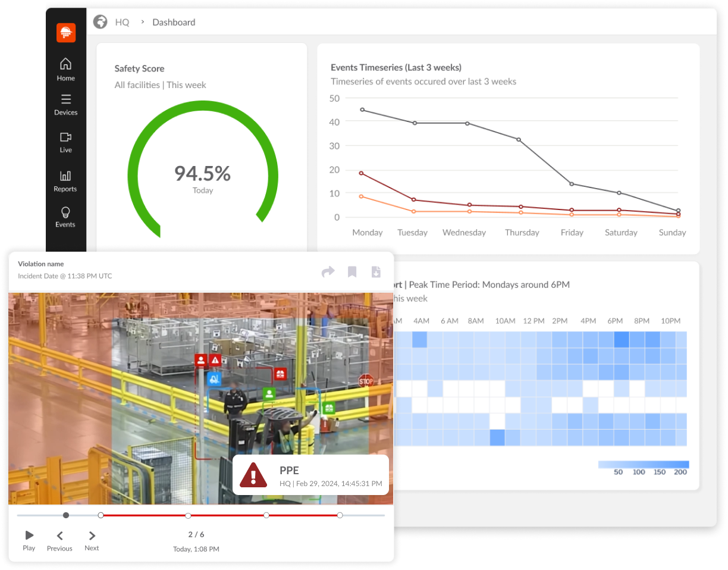728x570 pixels.
Task: Select the Events icon in the sidebar
Action: tap(65, 217)
